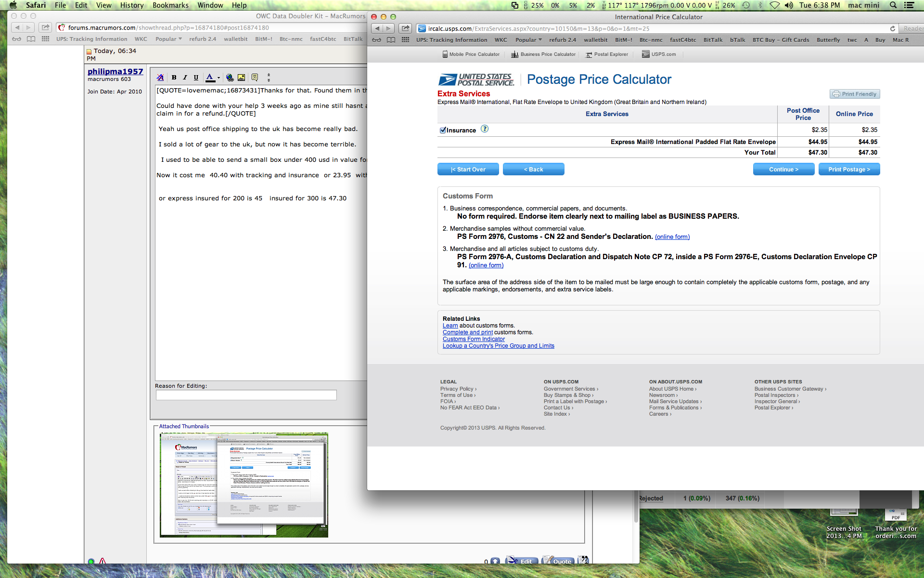
Task: Click the Continue button
Action: click(784, 169)
